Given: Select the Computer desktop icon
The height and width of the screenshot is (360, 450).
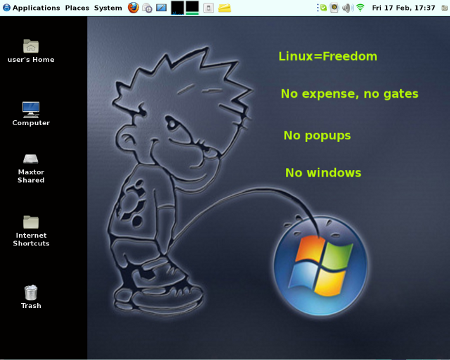Looking at the screenshot, I should point(31,114).
